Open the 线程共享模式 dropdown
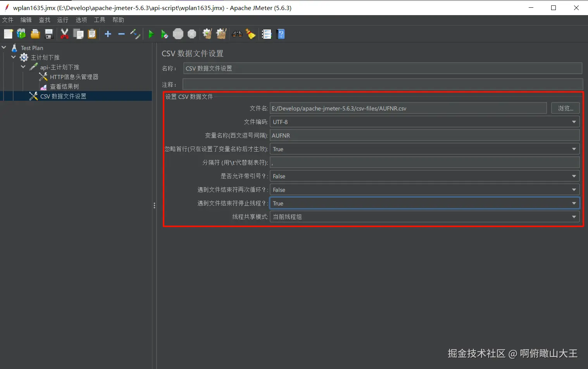Image resolution: width=588 pixels, height=369 pixels. pos(424,217)
